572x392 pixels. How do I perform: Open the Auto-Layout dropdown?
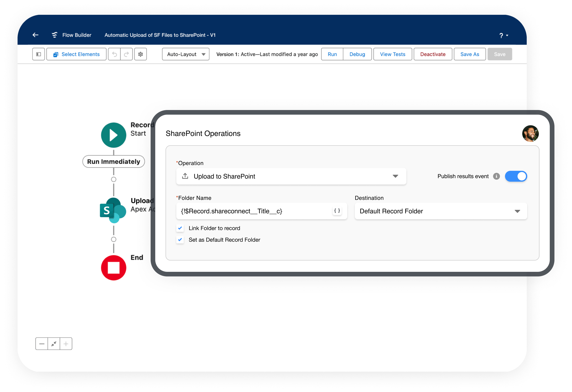coord(186,54)
